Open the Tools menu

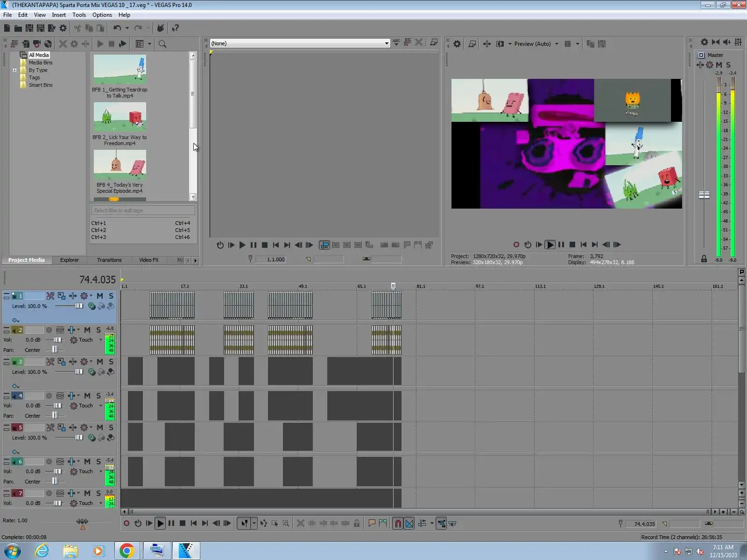coord(79,15)
